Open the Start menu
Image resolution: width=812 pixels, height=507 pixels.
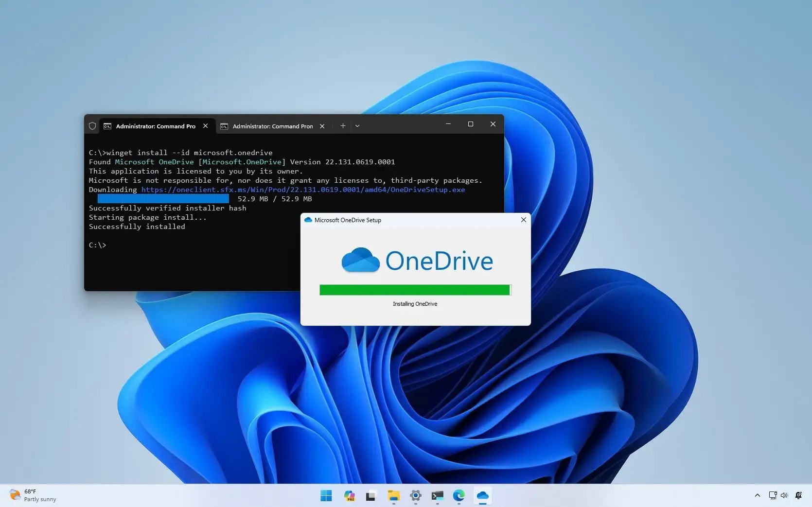pyautogui.click(x=325, y=496)
